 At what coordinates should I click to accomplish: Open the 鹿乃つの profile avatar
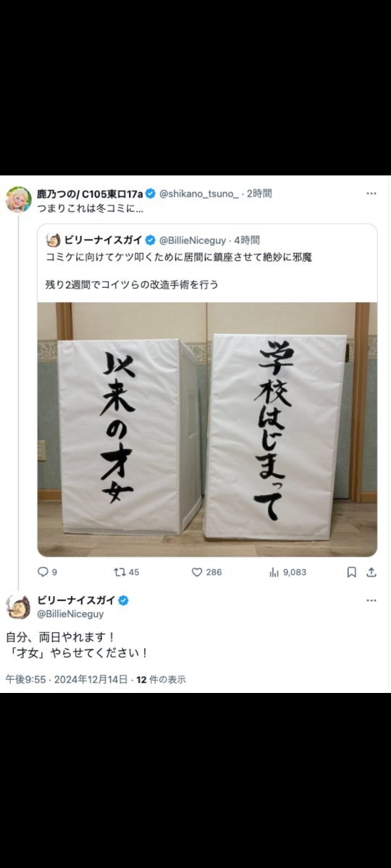[x=18, y=200]
